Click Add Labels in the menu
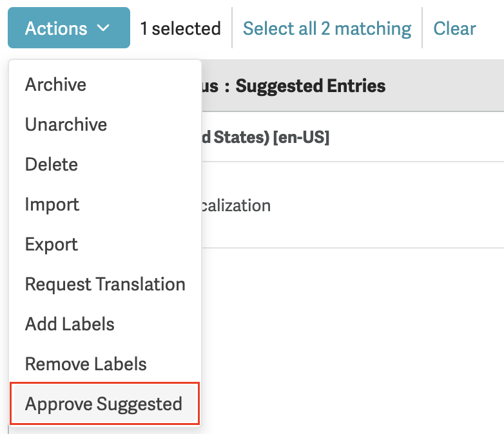The width and height of the screenshot is (504, 434). (70, 324)
